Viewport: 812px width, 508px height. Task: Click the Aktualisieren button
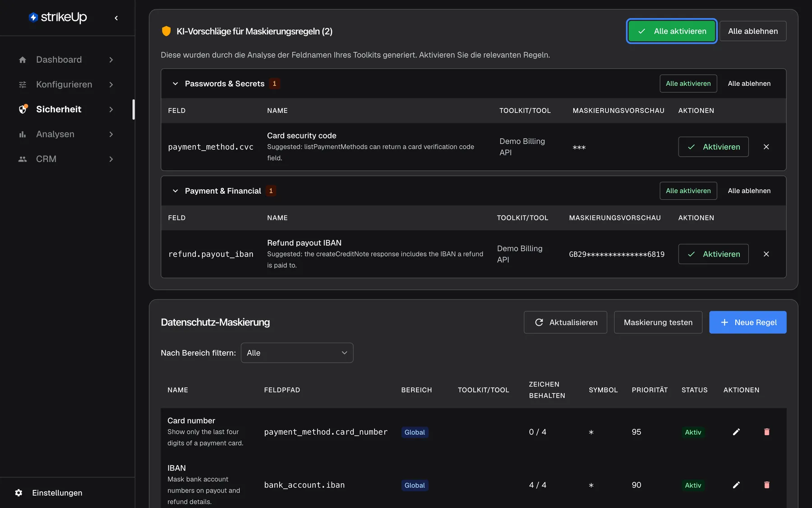coord(565,322)
